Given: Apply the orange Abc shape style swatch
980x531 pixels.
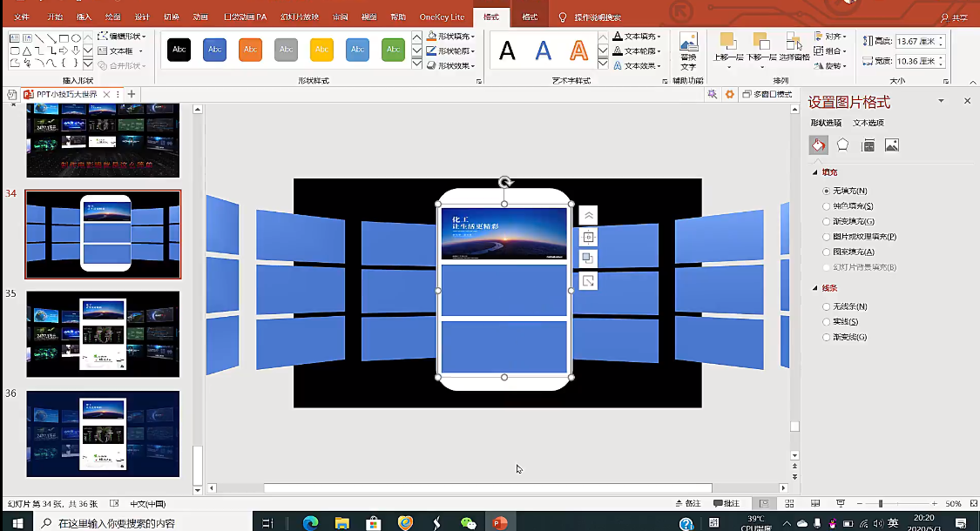Looking at the screenshot, I should tap(250, 50).
